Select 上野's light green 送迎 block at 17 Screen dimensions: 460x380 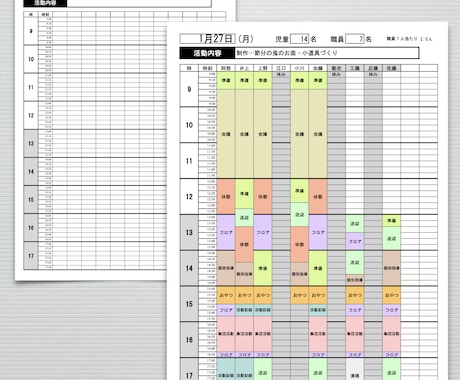pos(263,369)
